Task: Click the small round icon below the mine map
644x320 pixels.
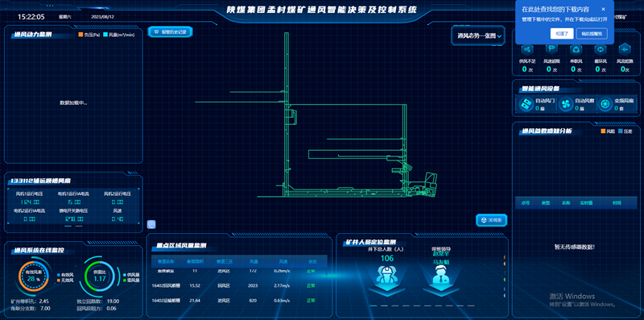Action: click(x=151, y=224)
